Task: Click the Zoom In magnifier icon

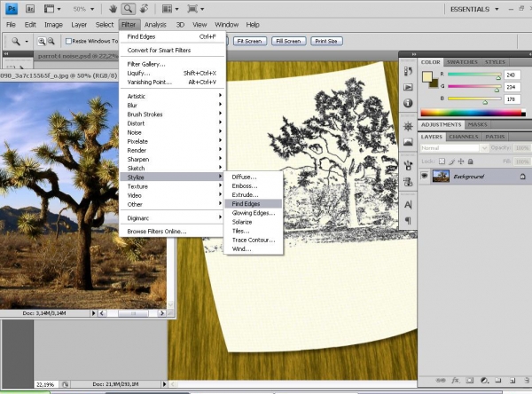Action: [42, 42]
